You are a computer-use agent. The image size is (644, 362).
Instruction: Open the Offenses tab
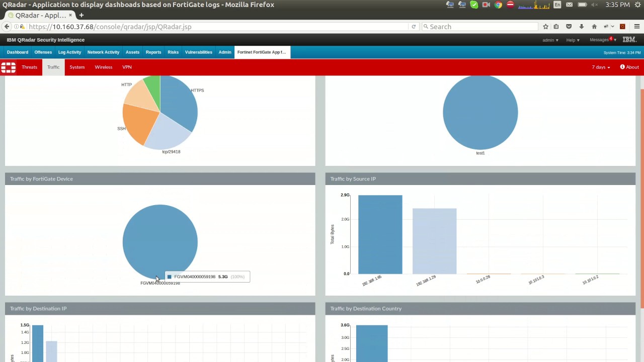pos(43,52)
